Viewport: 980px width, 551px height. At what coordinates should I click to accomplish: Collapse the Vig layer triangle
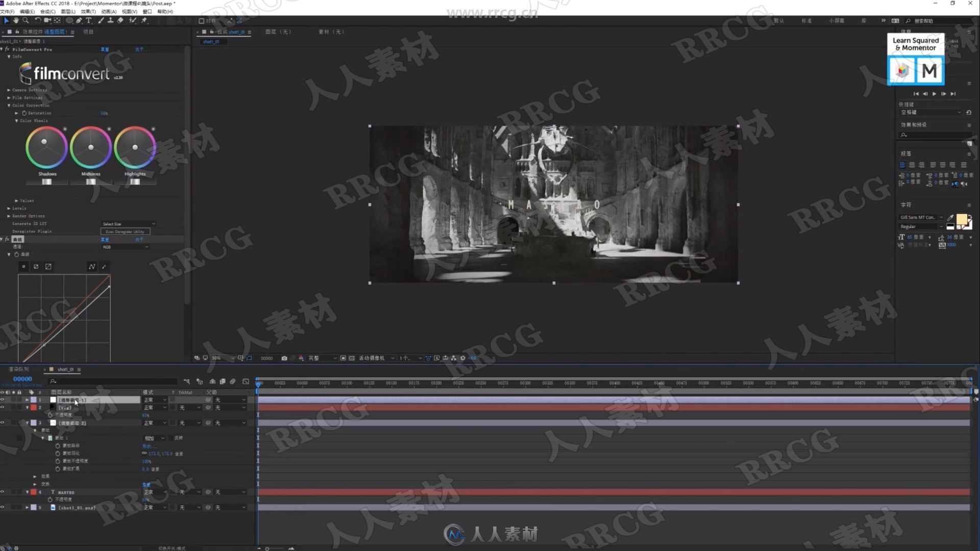click(x=27, y=408)
